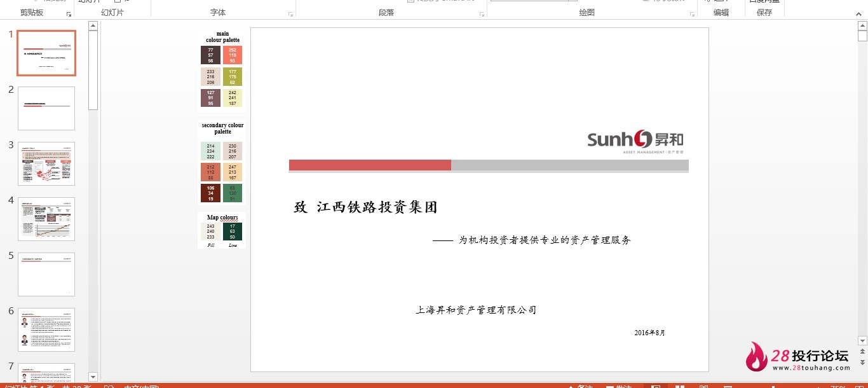
Task: Click the subtitle 为机构投资者提供专业的资产管理服务
Action: coord(545,240)
